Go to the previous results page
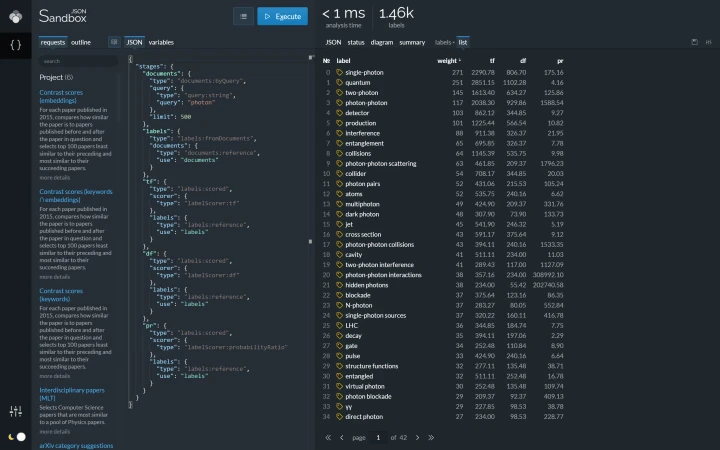Viewport: 720px width, 450px height. 342,438
